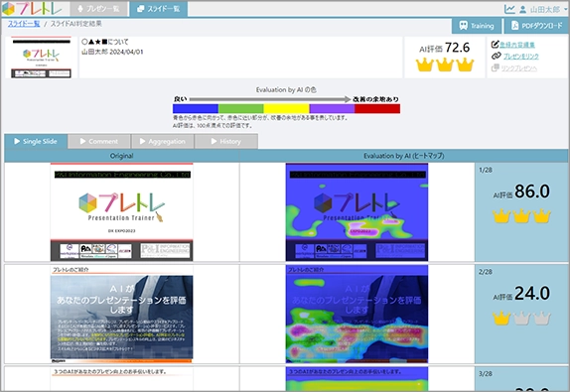Click the 2/28 slide counter
Image resolution: width=570 pixels, height=392 pixels.
point(486,272)
